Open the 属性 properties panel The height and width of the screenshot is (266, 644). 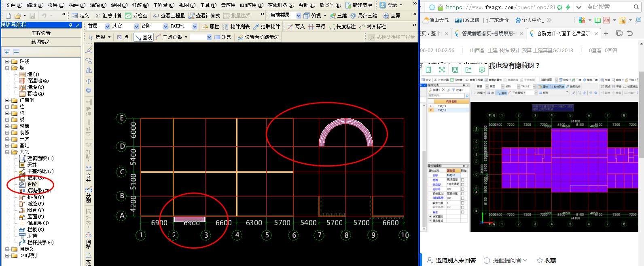click(x=211, y=26)
